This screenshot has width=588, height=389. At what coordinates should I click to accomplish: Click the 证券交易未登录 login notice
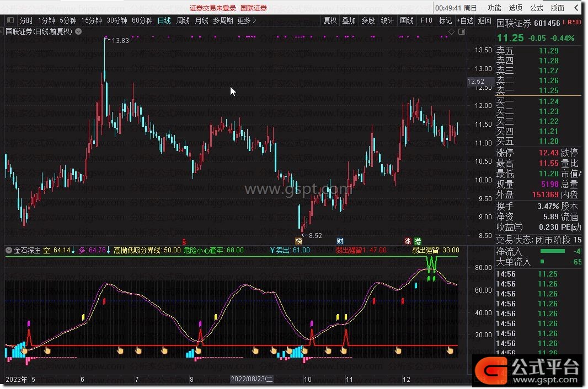pos(212,8)
